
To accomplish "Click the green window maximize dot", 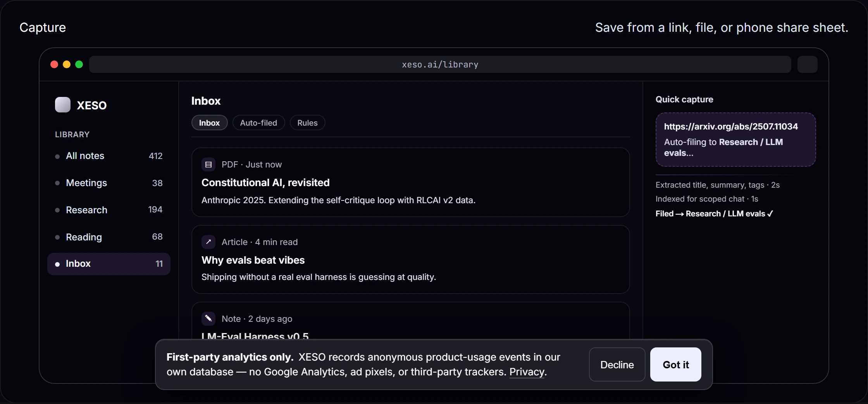I will click(x=79, y=64).
